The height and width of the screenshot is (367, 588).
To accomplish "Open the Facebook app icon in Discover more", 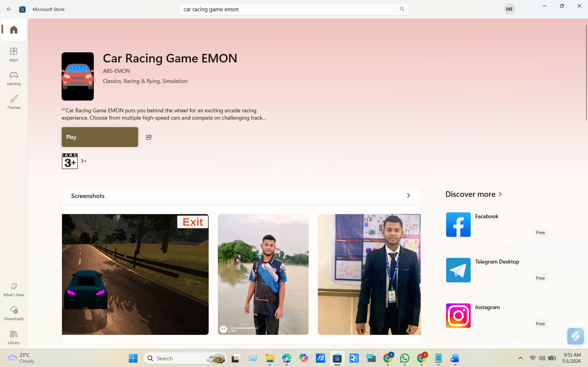I will pyautogui.click(x=458, y=224).
